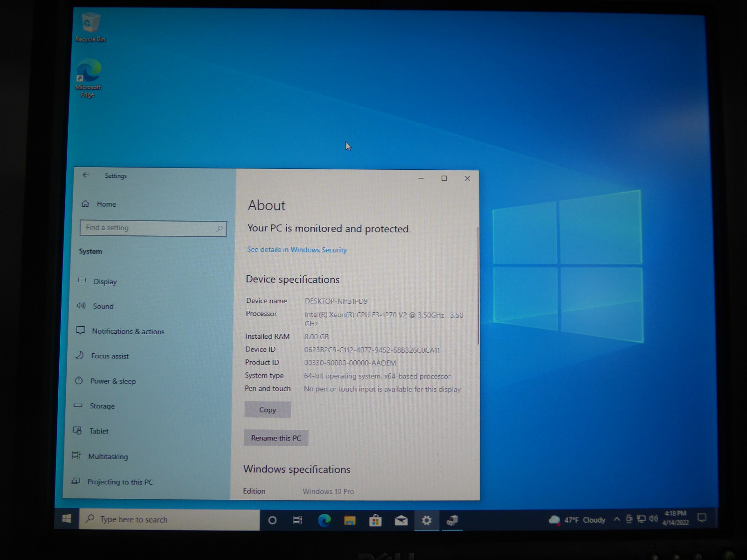
Task: Go back using the Settings back arrow
Action: [86, 175]
